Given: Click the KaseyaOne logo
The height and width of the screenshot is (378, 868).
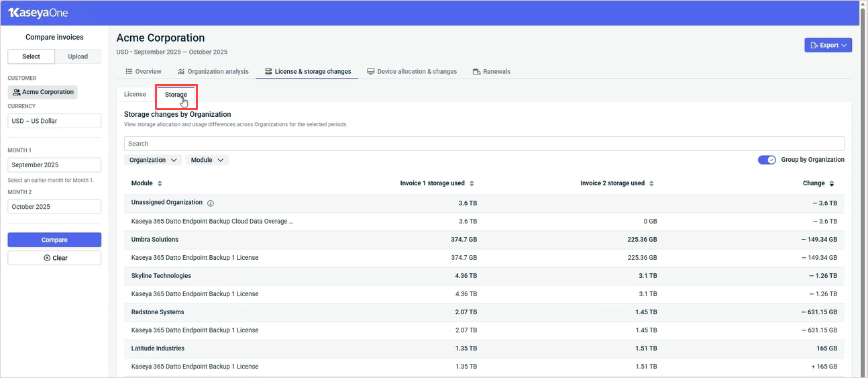Looking at the screenshot, I should pyautogui.click(x=38, y=13).
